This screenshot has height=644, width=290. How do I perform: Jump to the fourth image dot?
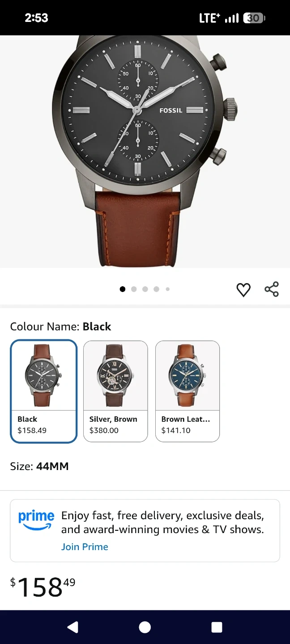156,289
